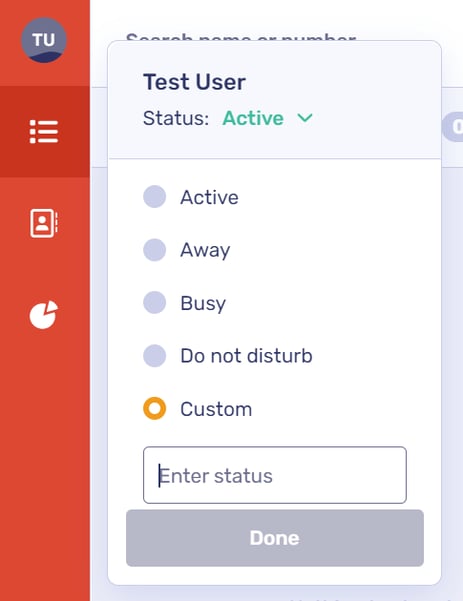Viewport: 463px width, 601px height.
Task: Choose the Busy label option
Action: point(203,303)
